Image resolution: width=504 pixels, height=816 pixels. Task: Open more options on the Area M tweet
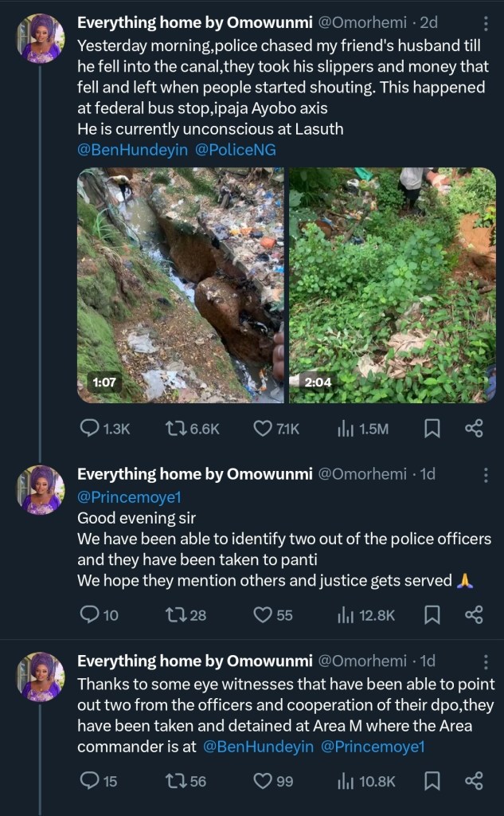[x=486, y=663]
